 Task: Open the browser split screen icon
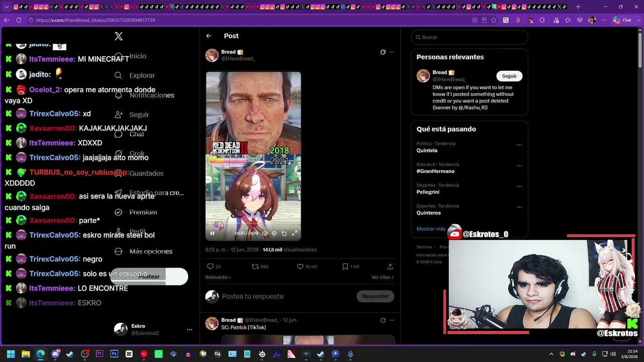tap(475, 20)
